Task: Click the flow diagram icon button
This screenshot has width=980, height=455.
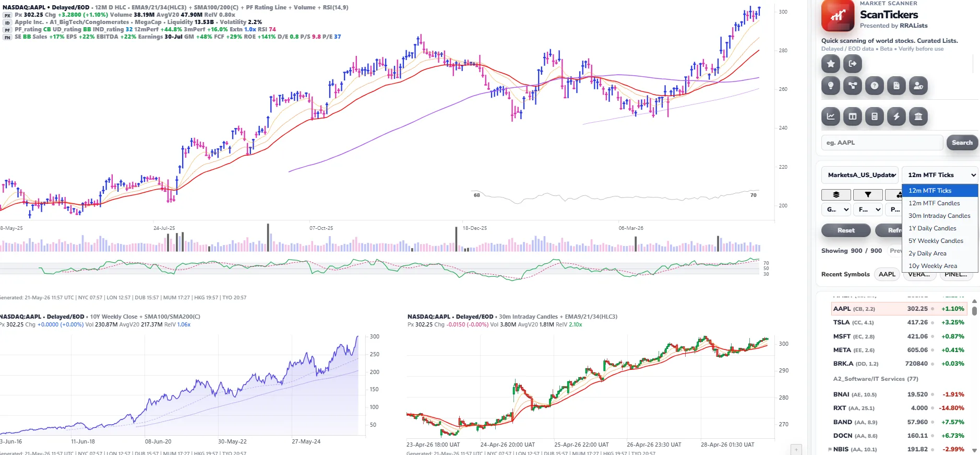Action: pos(853,86)
